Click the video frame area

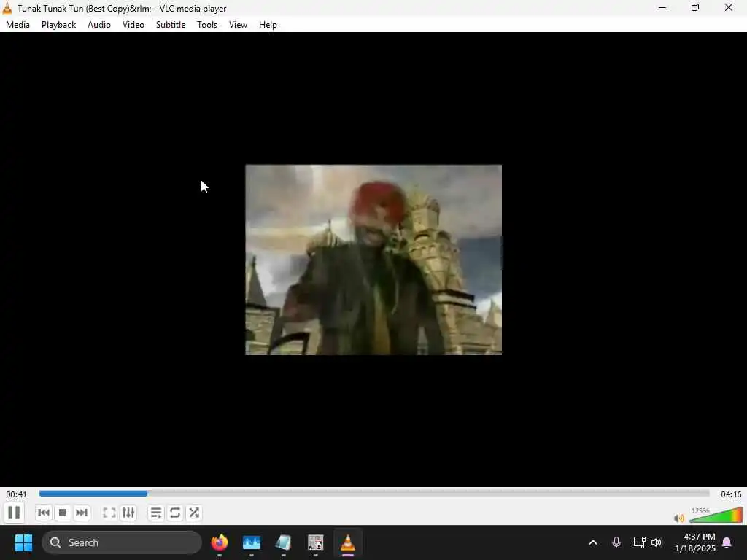point(373,260)
